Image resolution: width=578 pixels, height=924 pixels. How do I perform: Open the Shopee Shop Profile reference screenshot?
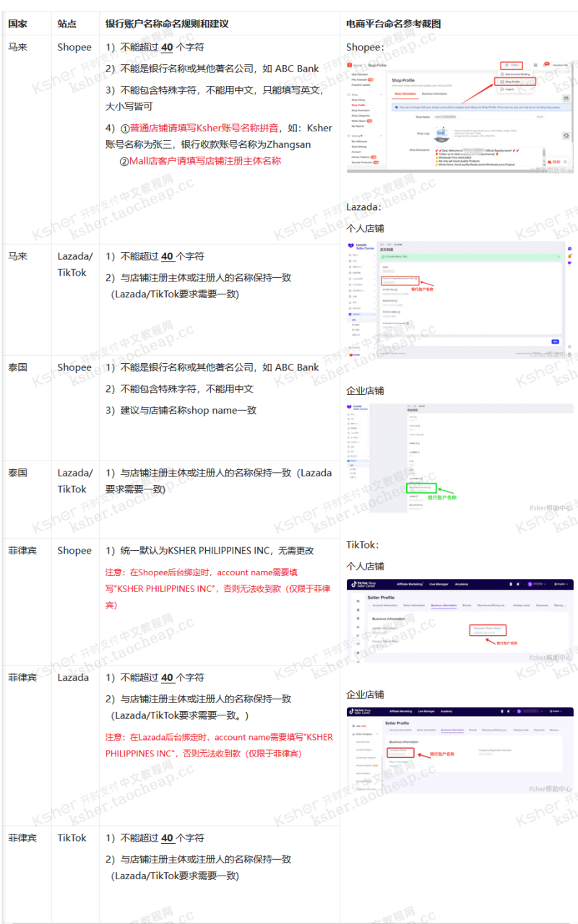(459, 115)
